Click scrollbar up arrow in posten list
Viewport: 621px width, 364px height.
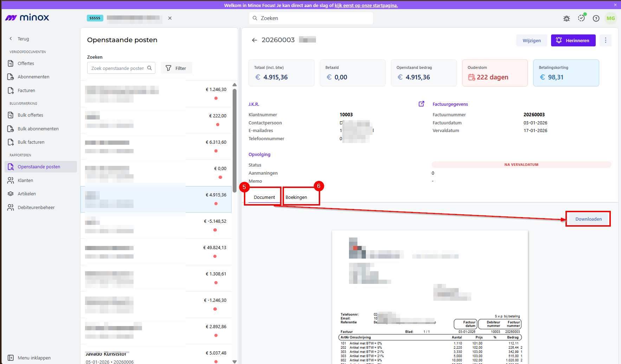[x=234, y=85]
